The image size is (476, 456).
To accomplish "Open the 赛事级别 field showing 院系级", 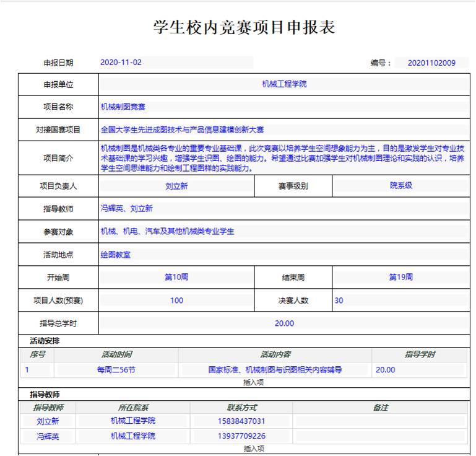I will coord(400,186).
